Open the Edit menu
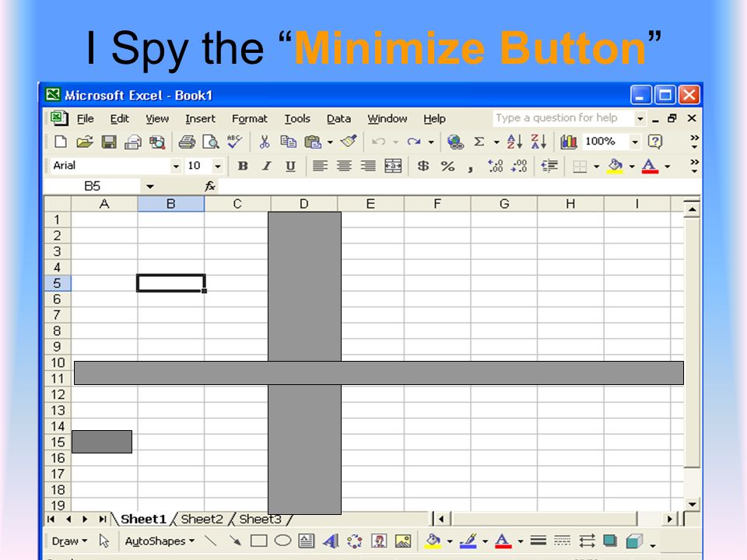Screen dimensions: 747x560 120,118
